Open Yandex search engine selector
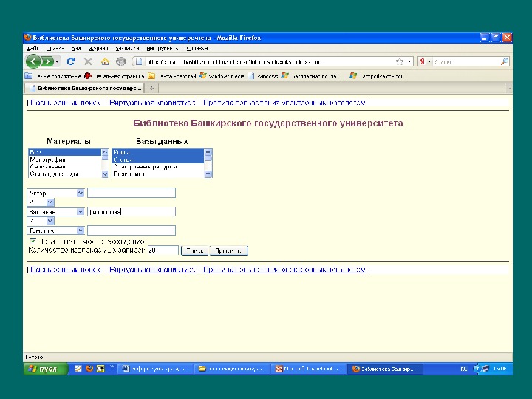Screen dimensions: 532x399 pyautogui.click(x=424, y=61)
